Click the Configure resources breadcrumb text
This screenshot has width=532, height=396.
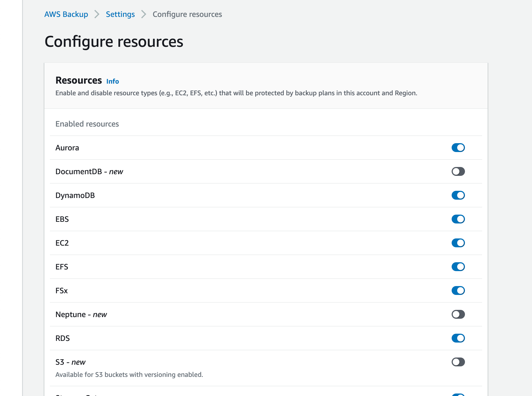click(x=187, y=14)
